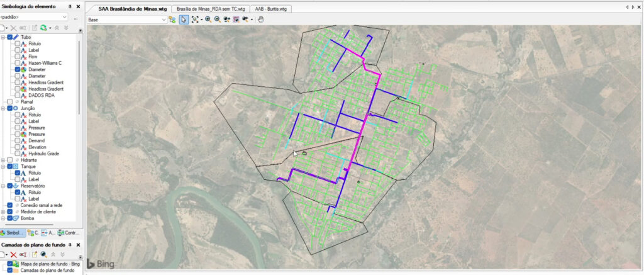This screenshot has height=275, width=644.
Task: Open dropdown arrow beside green refresh icon
Action: [x=50, y=28]
